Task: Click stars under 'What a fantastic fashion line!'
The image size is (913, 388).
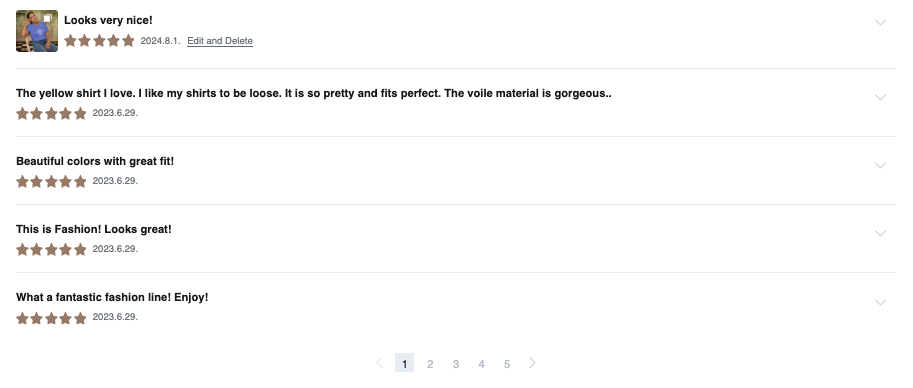Action: [51, 318]
